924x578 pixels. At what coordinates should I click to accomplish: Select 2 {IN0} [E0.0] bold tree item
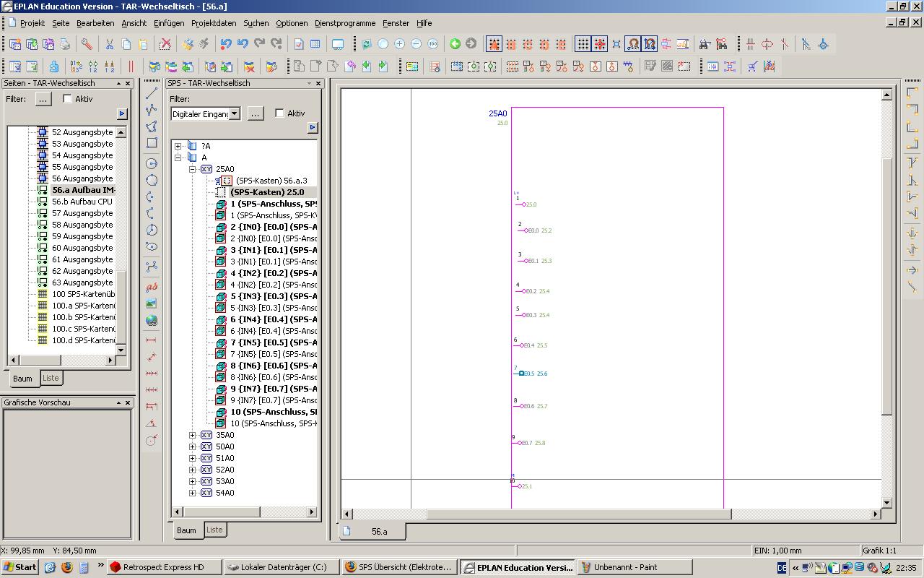click(x=274, y=227)
